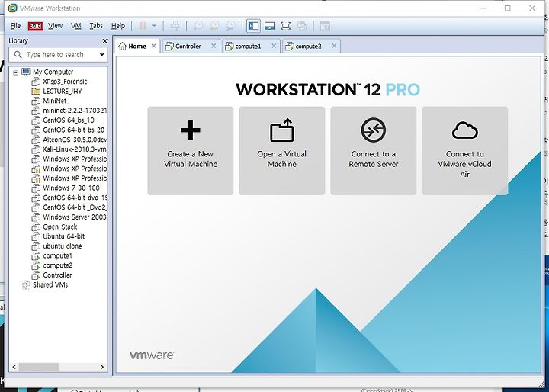Screen dimensions: 549x392
Task: Click the Controller VM icon in the tree
Action: point(36,275)
